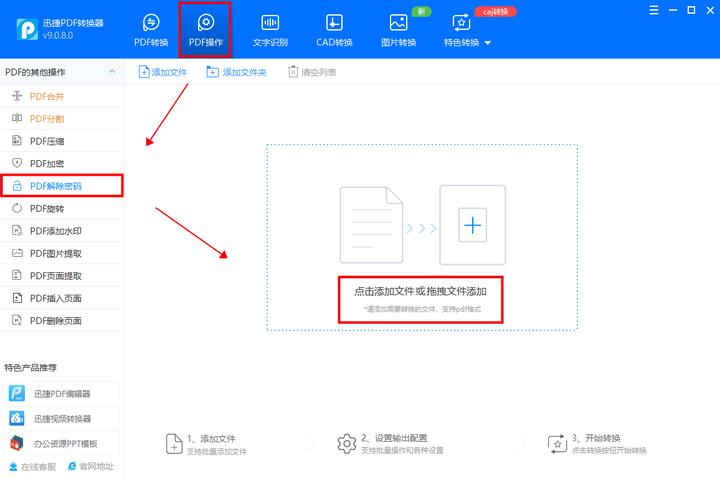Click the 添加文件 toolbar button
The width and height of the screenshot is (720, 478).
(x=163, y=72)
